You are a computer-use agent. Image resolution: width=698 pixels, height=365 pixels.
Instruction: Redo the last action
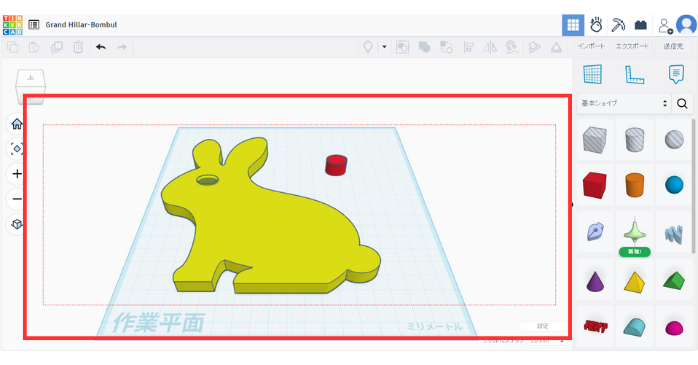click(x=122, y=47)
